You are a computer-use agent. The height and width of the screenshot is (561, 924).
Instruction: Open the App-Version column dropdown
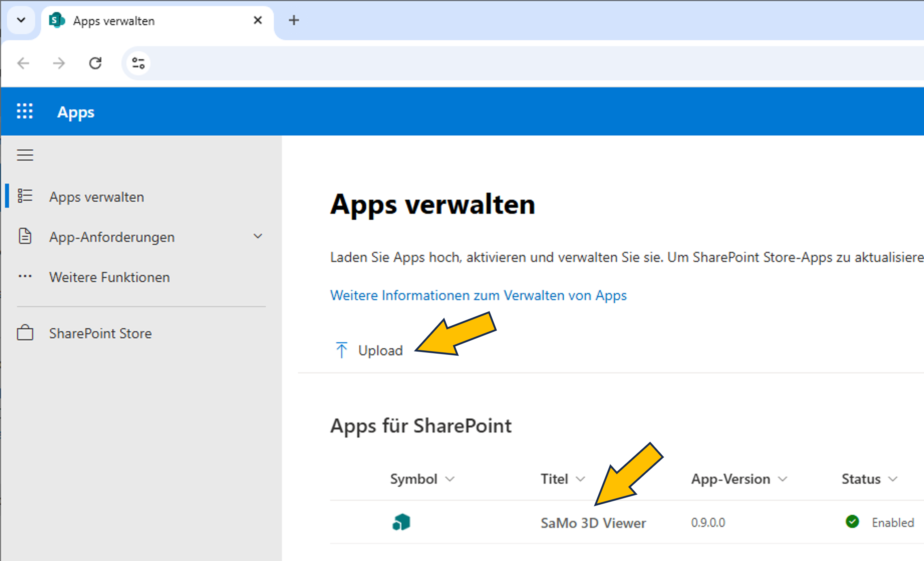pos(783,479)
